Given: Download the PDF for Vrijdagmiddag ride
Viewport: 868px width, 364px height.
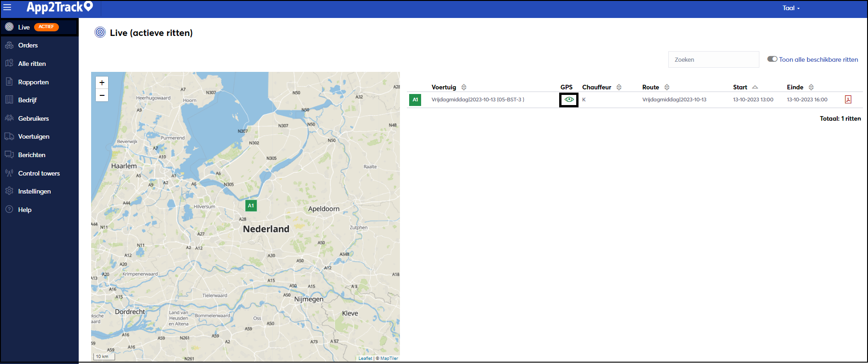Looking at the screenshot, I should [x=848, y=100].
